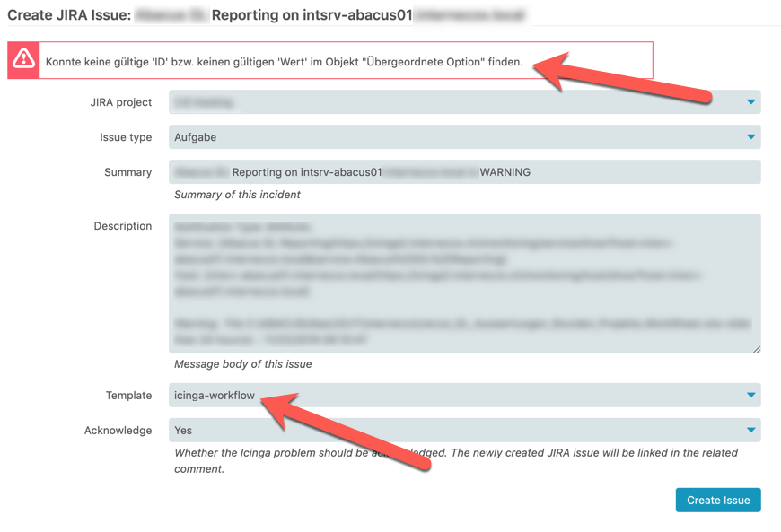Open the JIRA project dropdown
The width and height of the screenshot is (781, 532).
[404, 102]
